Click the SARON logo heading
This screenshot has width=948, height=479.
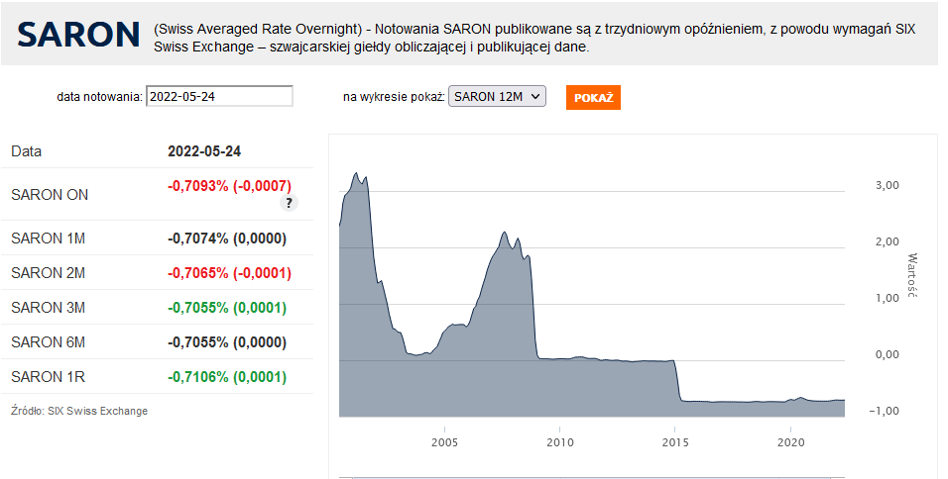pyautogui.click(x=79, y=34)
